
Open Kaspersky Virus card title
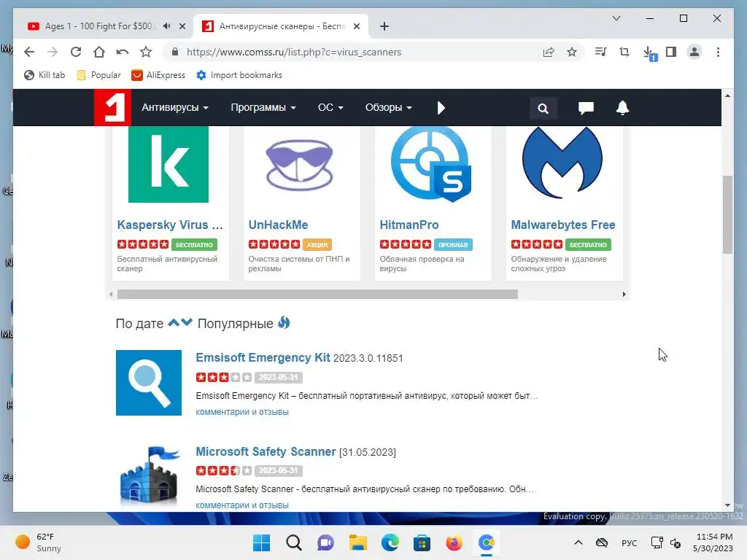point(170,225)
